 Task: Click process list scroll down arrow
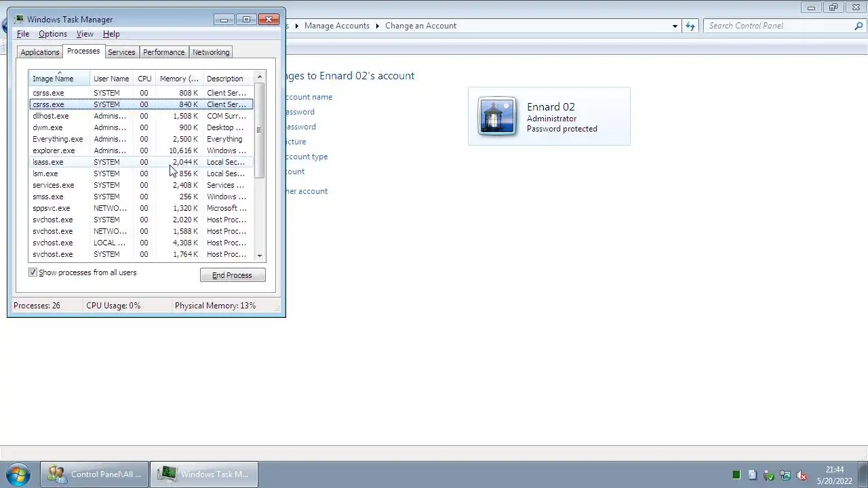click(260, 256)
